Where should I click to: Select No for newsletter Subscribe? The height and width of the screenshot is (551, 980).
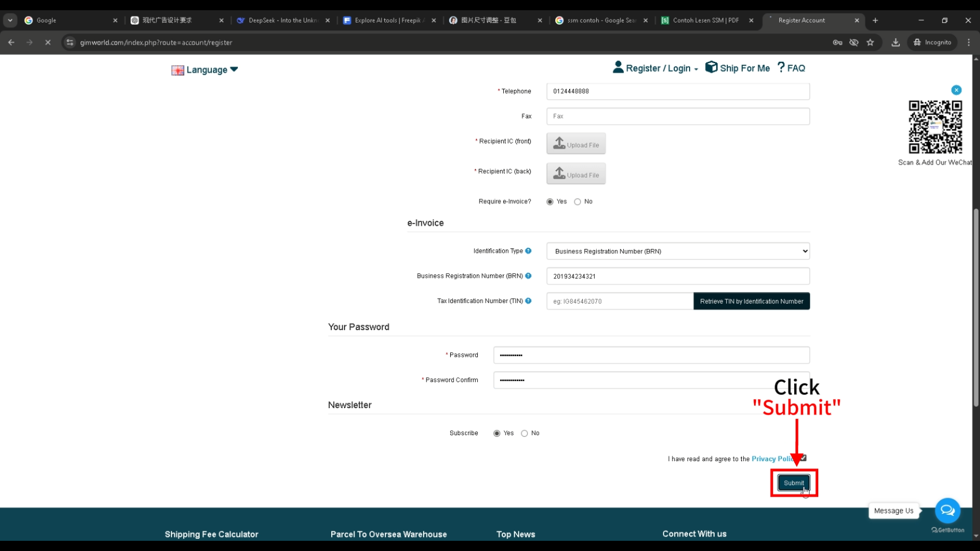click(x=524, y=434)
